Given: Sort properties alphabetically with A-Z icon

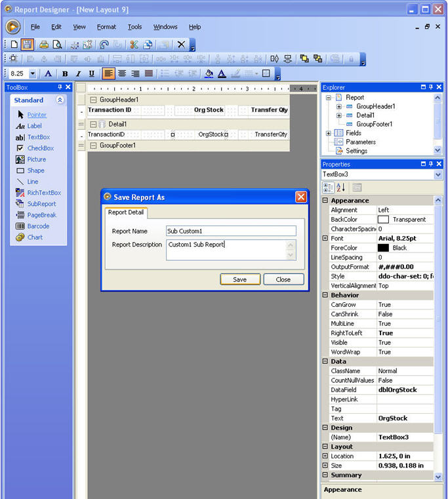Looking at the screenshot, I should tap(340, 188).
